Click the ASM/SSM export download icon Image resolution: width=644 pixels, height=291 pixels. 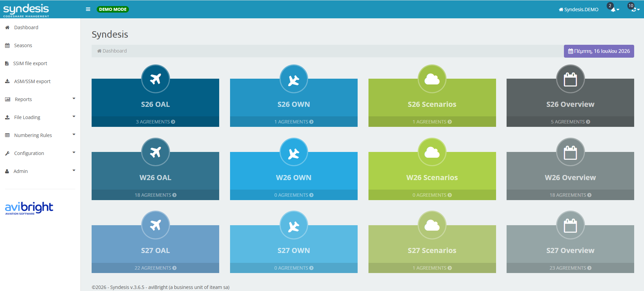click(7, 81)
